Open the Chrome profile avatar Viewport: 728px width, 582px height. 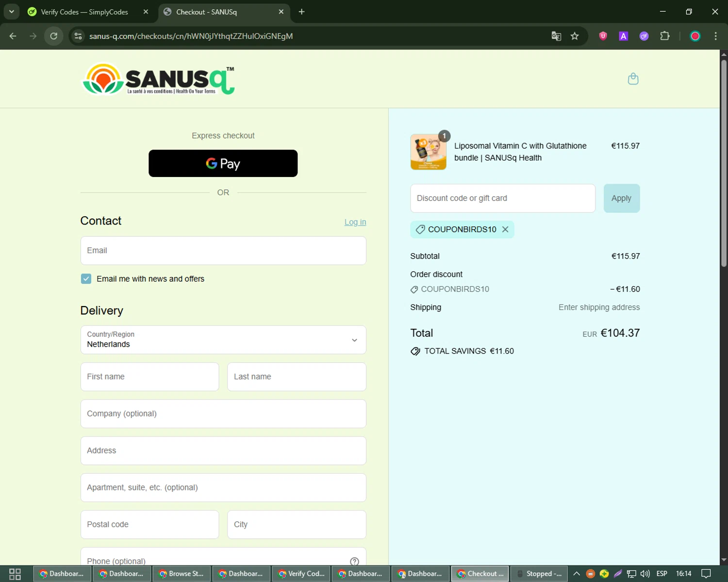coord(695,36)
